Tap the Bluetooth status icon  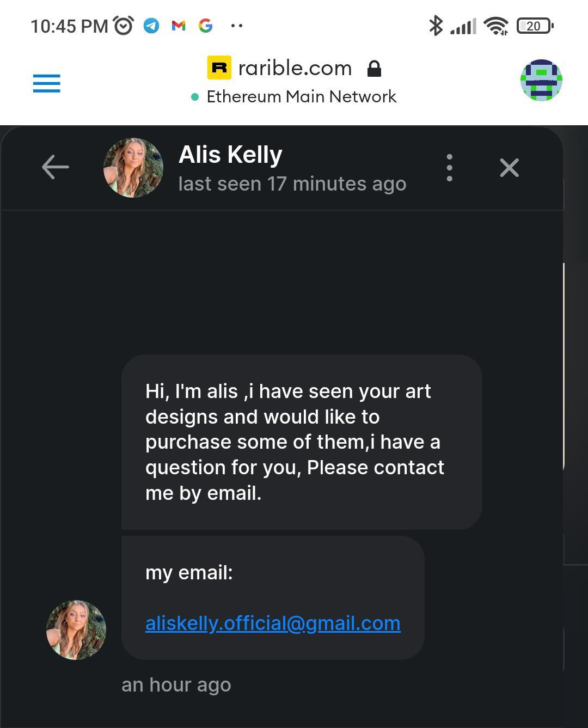point(436,26)
